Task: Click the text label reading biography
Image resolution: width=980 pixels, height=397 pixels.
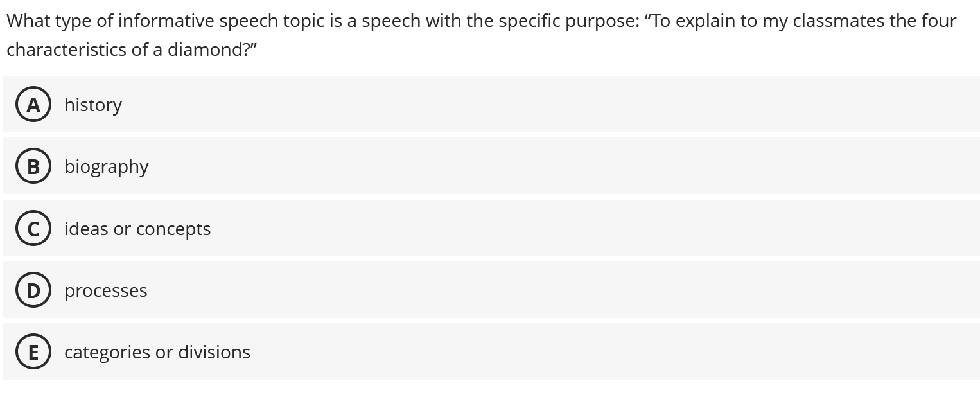Action: click(106, 166)
